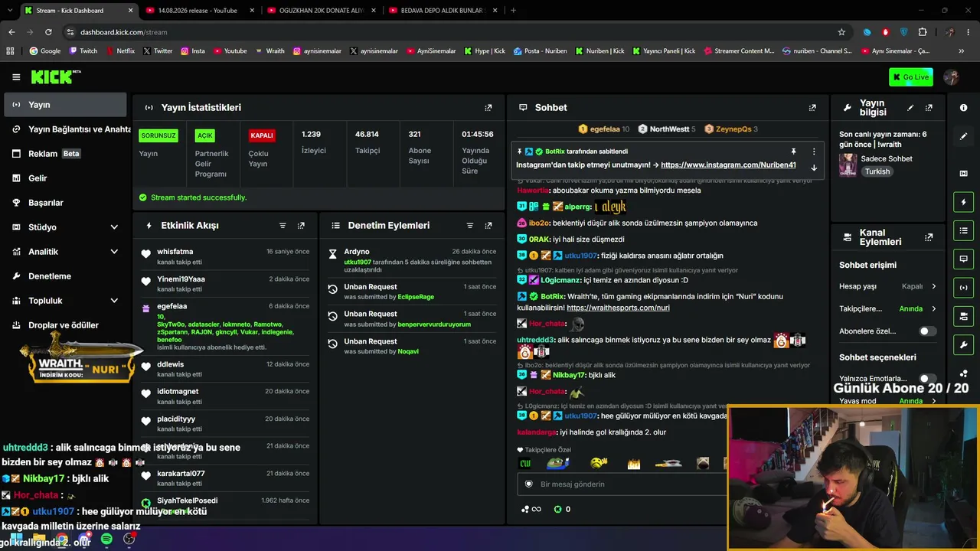Screen dimensions: 980x551
Task: Filter the Etkinlik Akışı feed
Action: pos(283,226)
